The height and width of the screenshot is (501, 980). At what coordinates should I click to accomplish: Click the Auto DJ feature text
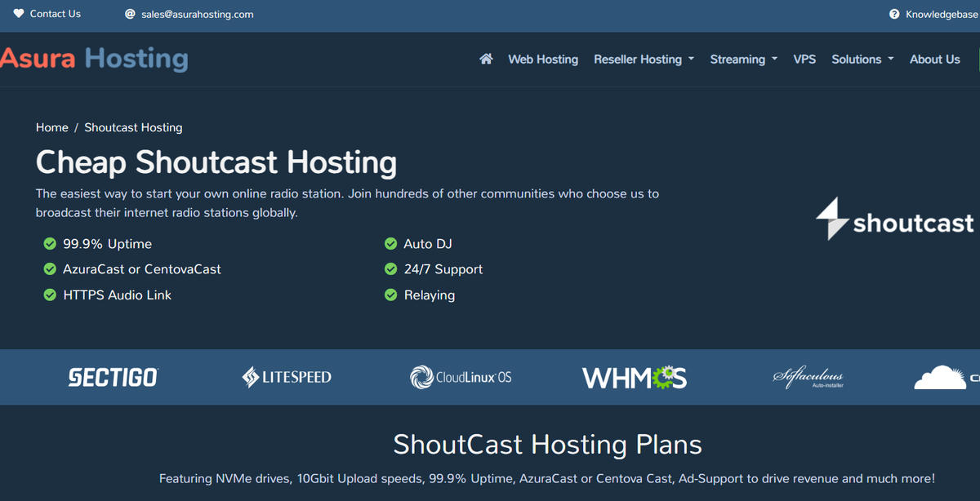428,244
